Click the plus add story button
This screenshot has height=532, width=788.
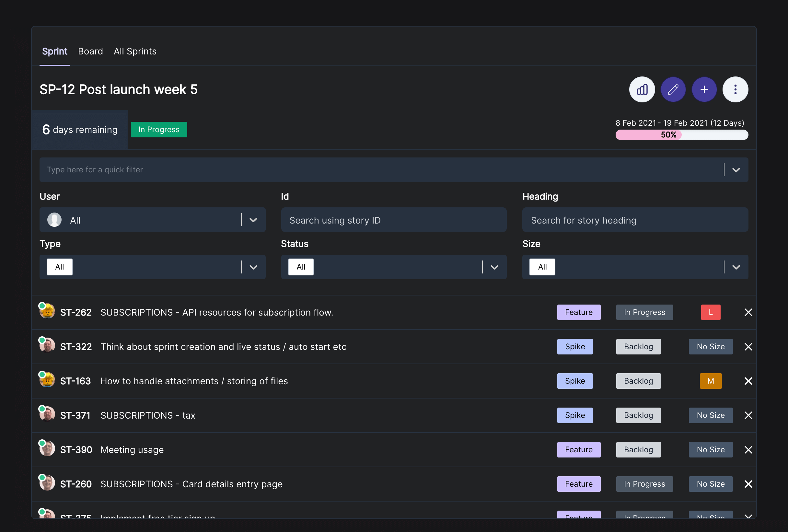point(704,89)
